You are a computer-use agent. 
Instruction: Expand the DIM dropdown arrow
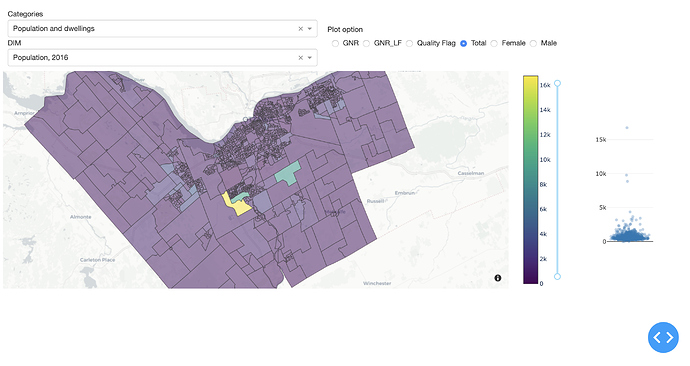coord(310,58)
